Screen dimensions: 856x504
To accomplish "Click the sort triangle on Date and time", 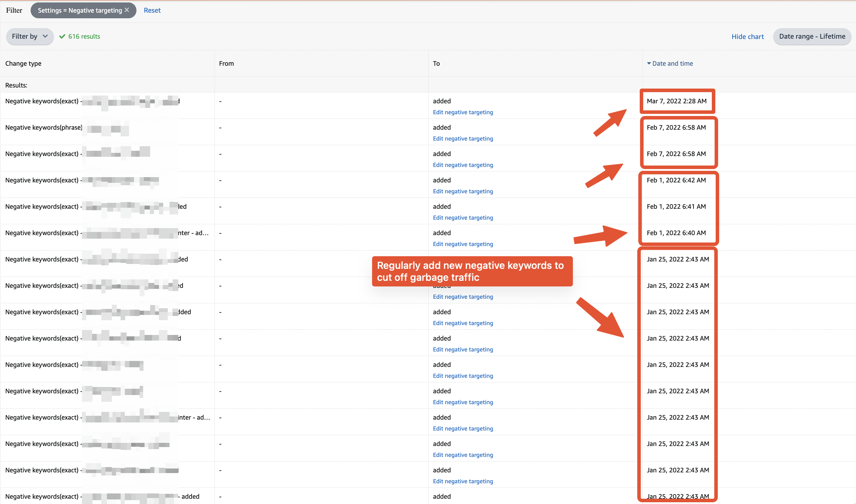I will click(649, 63).
